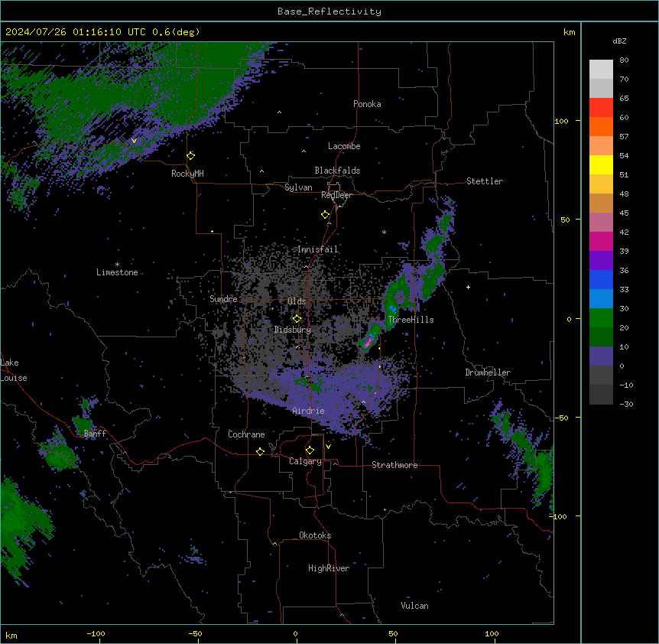The width and height of the screenshot is (659, 644).
Task: Select the yellow diamond marker south of RedDeer
Action: [x=326, y=215]
